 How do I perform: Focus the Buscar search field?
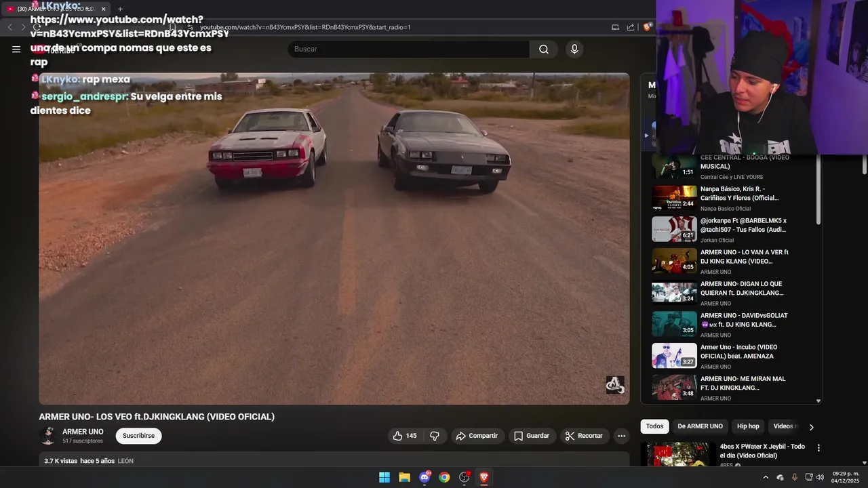click(x=409, y=49)
